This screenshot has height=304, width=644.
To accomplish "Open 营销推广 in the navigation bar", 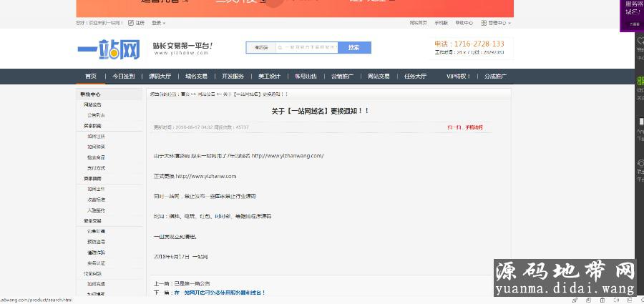I will coord(342,77).
